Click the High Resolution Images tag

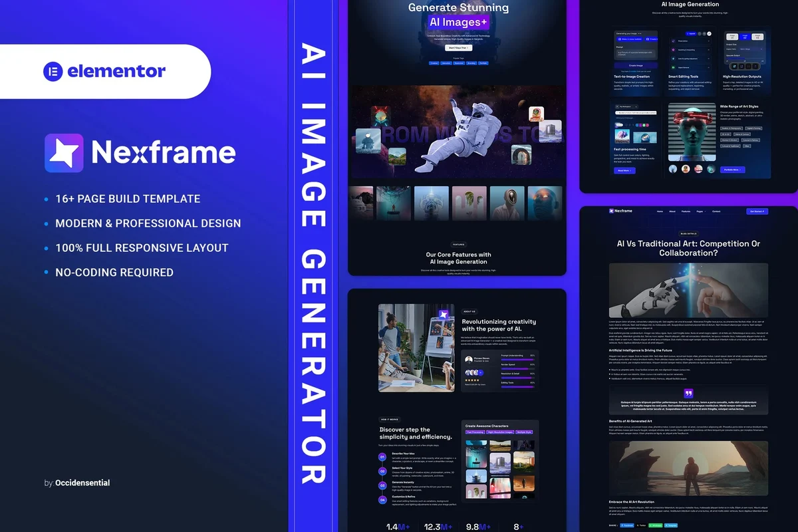[501, 432]
